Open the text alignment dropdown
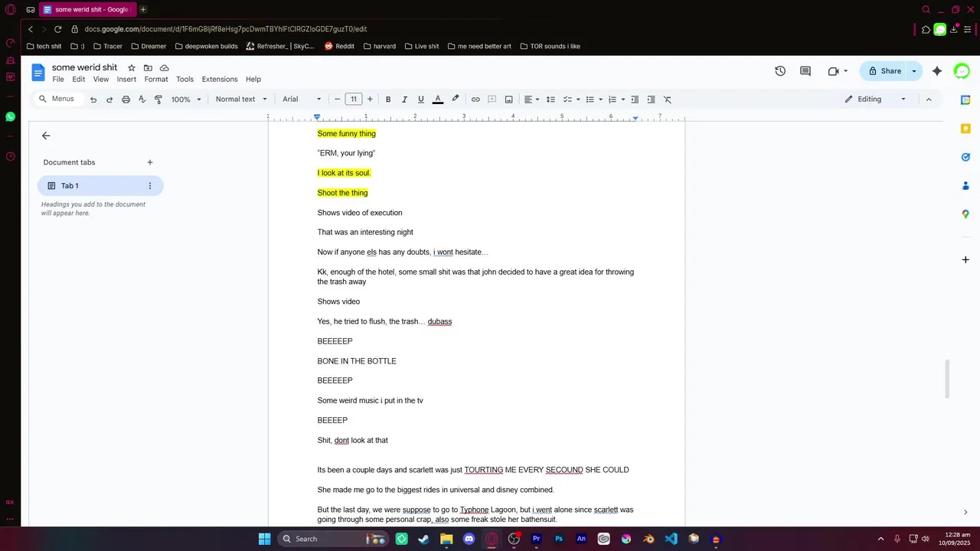The image size is (980, 551). [x=531, y=99]
